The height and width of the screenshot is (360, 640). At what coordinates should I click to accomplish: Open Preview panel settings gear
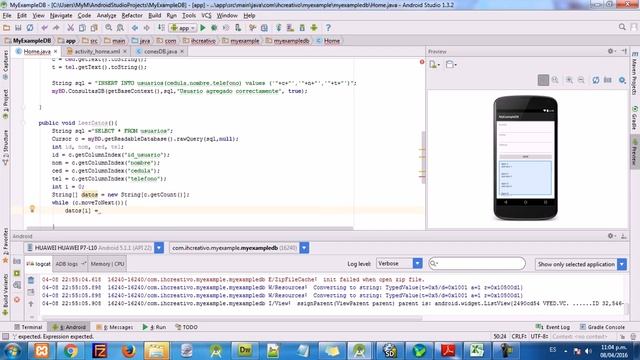611,51
